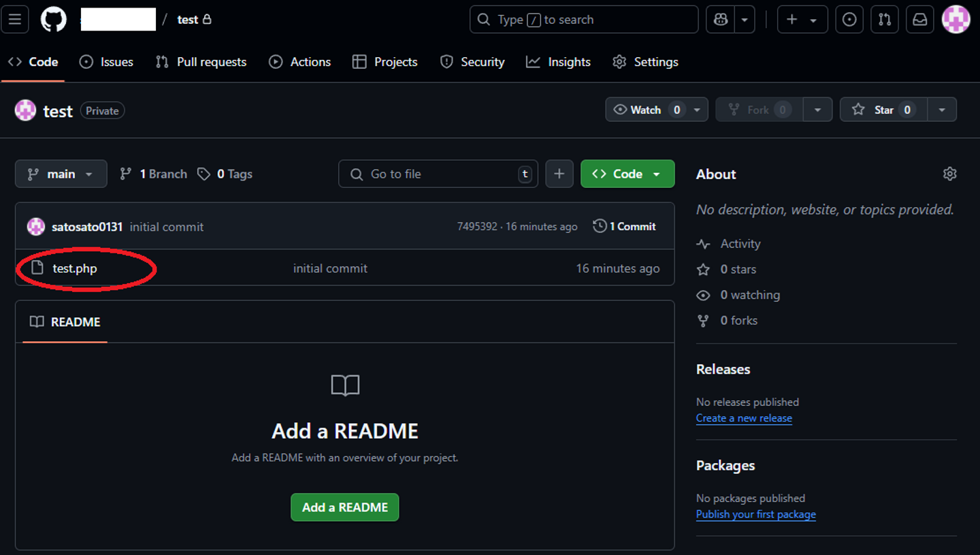
Task: Click the About settings gear icon
Action: pos(950,174)
